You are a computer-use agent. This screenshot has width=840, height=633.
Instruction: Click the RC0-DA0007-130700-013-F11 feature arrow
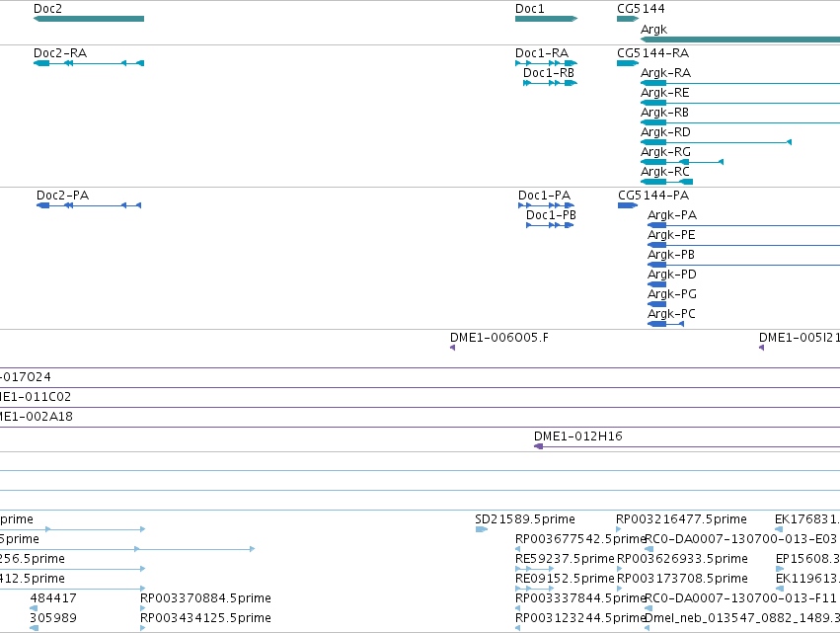(x=649, y=608)
